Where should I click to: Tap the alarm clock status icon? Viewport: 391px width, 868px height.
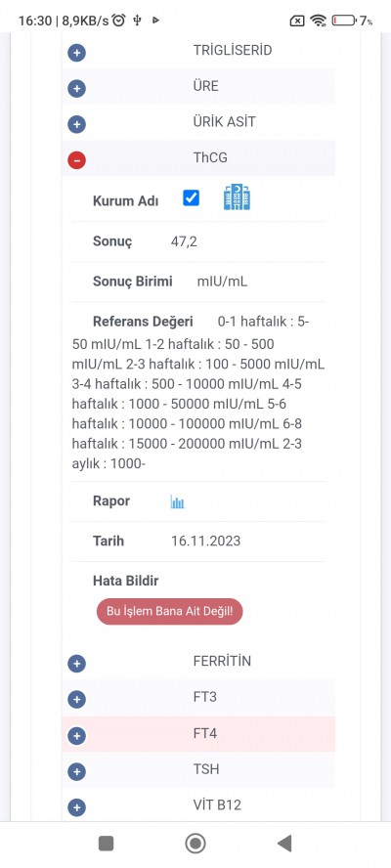pos(118,21)
